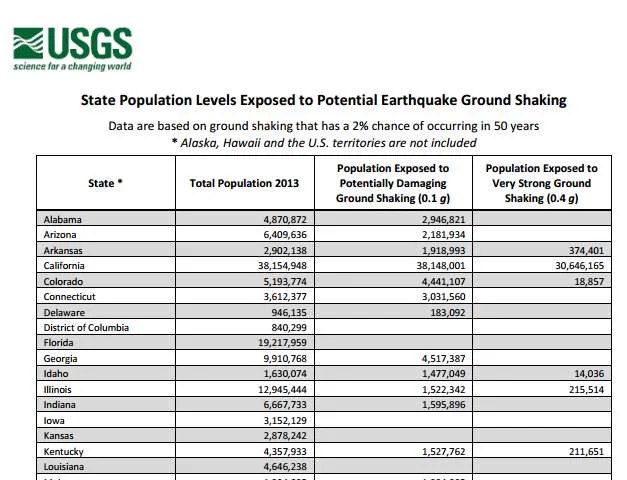This screenshot has height=480, width=627.
Task: Select the District of Columbia row label
Action: (x=86, y=328)
